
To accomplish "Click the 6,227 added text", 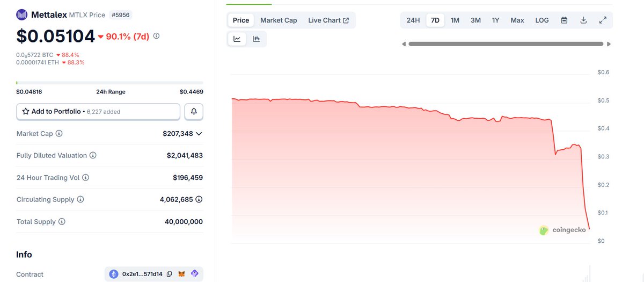I will (103, 112).
